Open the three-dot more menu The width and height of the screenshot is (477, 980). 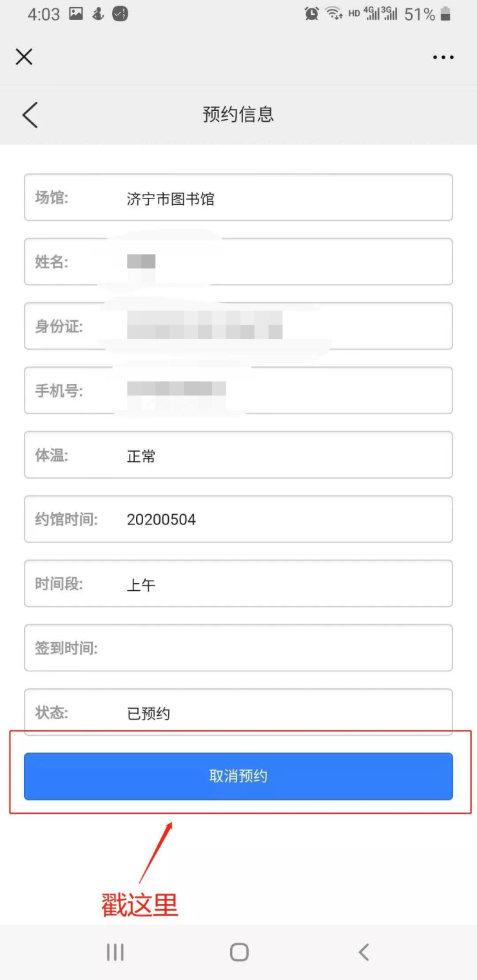point(443,57)
